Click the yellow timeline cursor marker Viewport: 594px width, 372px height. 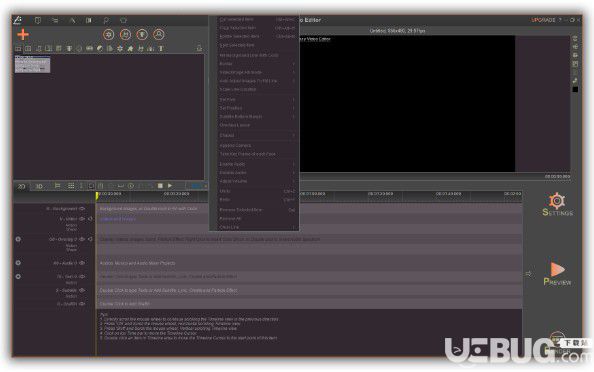(x=97, y=196)
